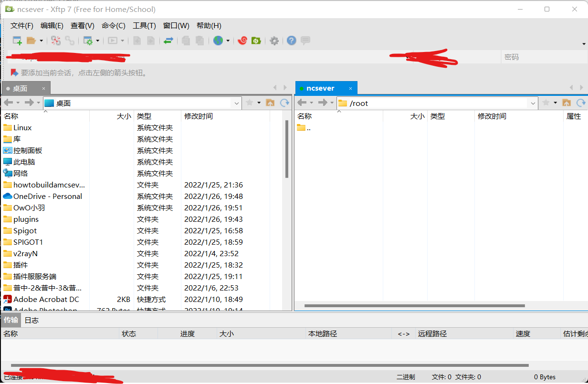Switch to the 日志 tab
This screenshot has height=384, width=588.
click(31, 320)
